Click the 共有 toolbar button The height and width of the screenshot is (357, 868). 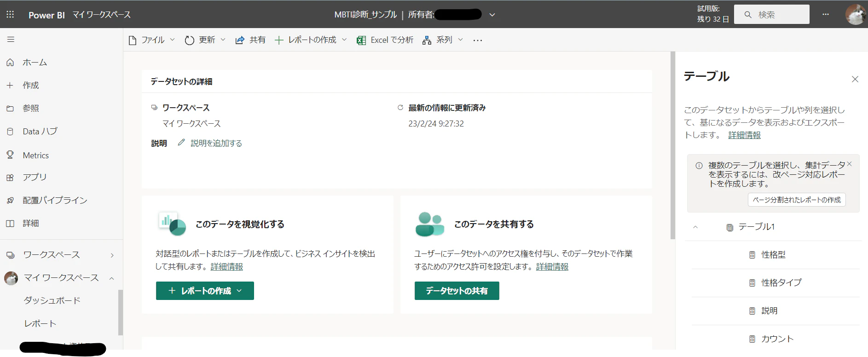tap(250, 40)
